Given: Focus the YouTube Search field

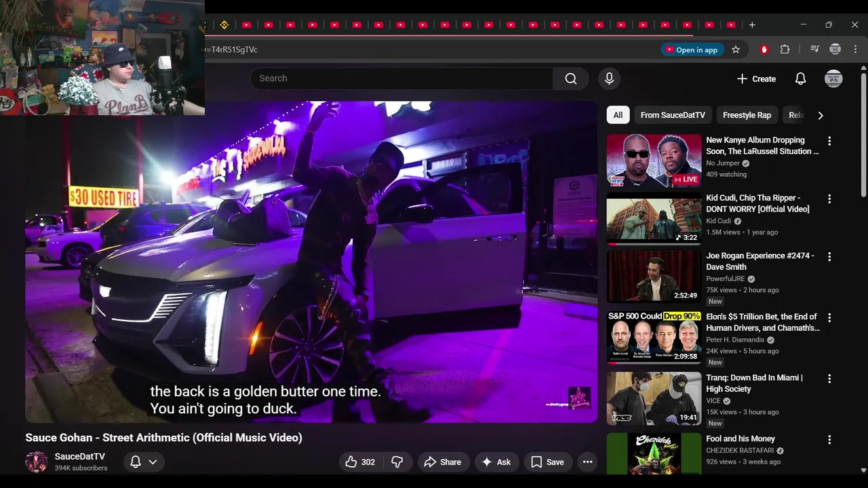Looking at the screenshot, I should coord(401,79).
